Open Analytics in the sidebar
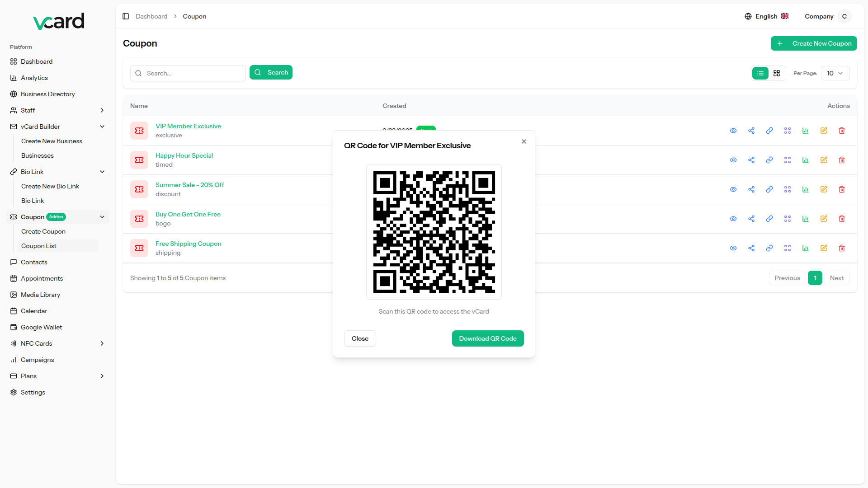Viewport: 868px width, 488px height. point(34,78)
